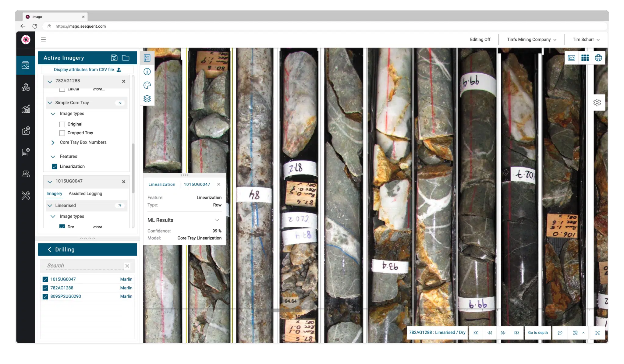
Task: Collapse the Image types section under Linearised
Action: (53, 216)
